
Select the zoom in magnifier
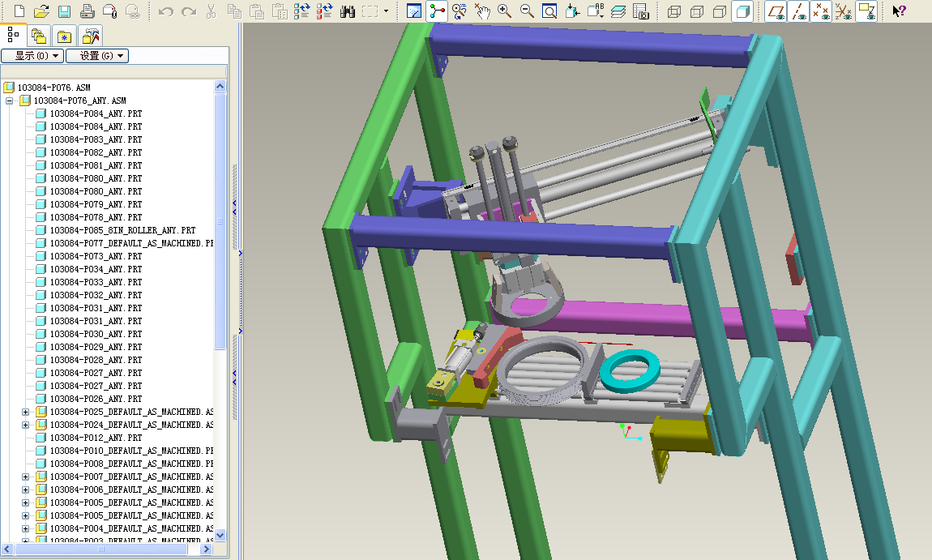point(504,11)
